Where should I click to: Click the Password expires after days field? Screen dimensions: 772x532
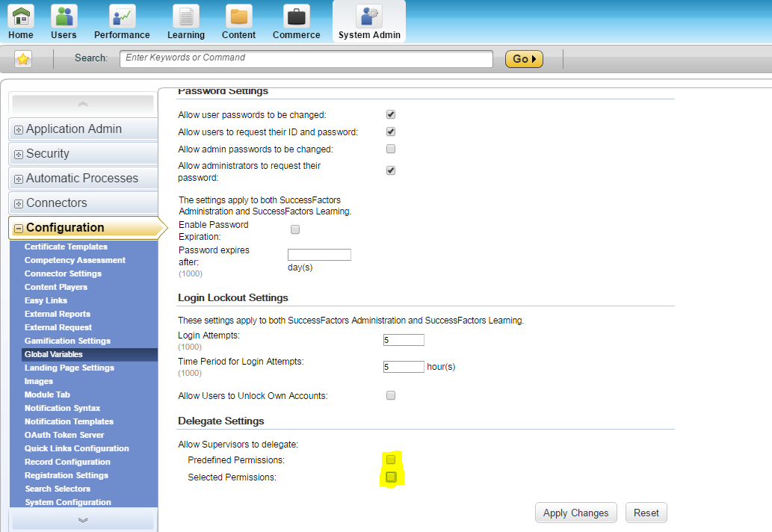tap(320, 255)
